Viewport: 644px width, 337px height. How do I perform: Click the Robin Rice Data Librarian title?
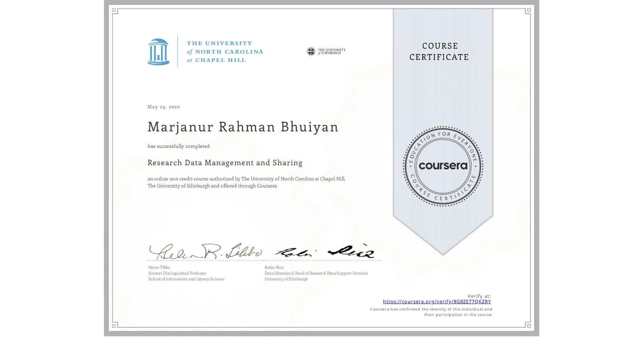316,273
